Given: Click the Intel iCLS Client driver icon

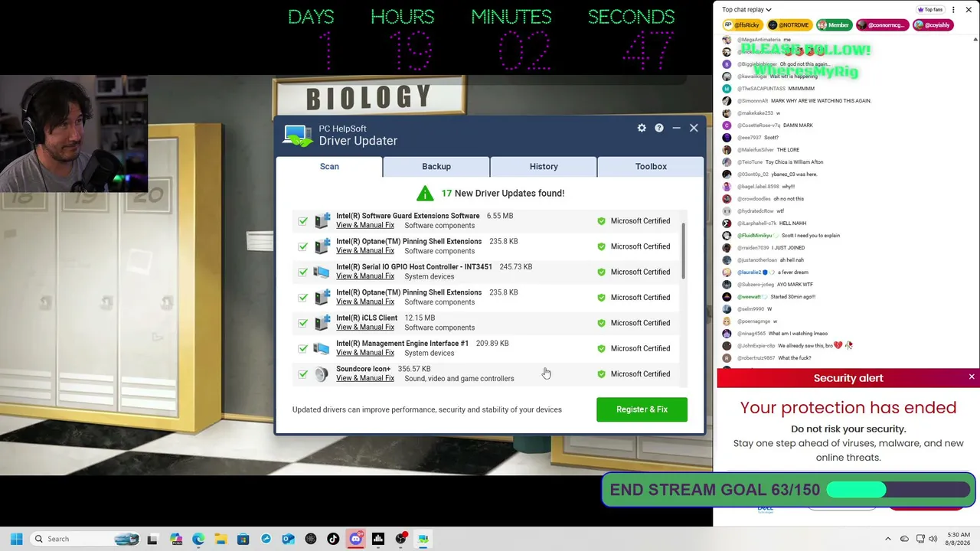Looking at the screenshot, I should pos(322,323).
